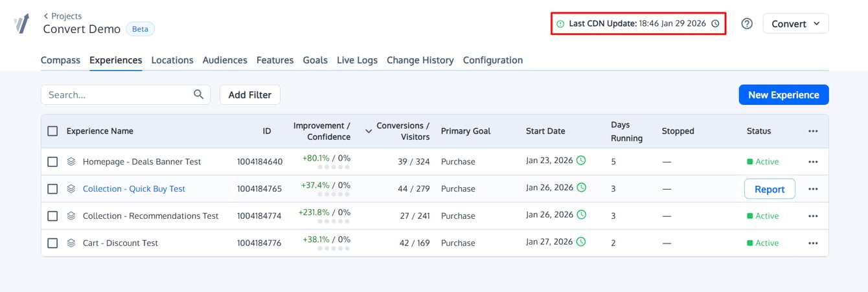This screenshot has height=292, width=868.
Task: Click the 27 / 241 conversions cell
Action: click(415, 216)
